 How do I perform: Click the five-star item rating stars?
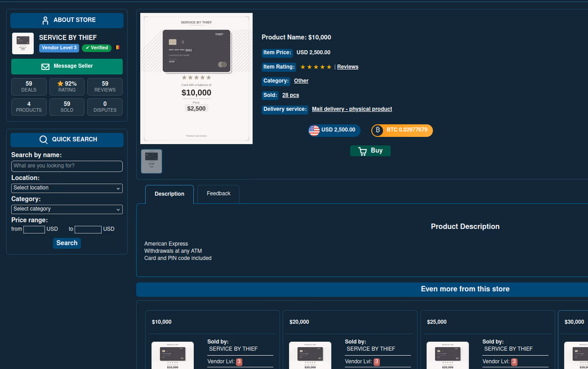tap(316, 67)
